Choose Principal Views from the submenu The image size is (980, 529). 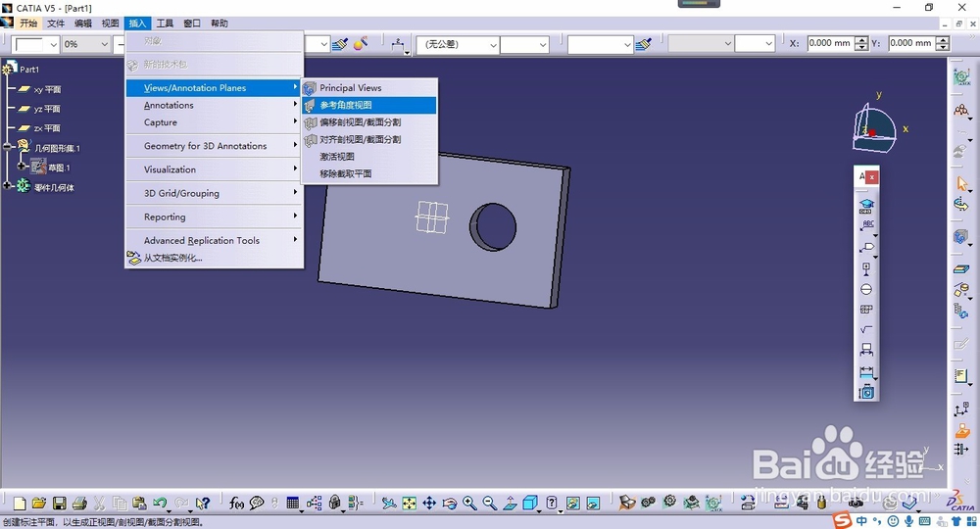(x=369, y=88)
